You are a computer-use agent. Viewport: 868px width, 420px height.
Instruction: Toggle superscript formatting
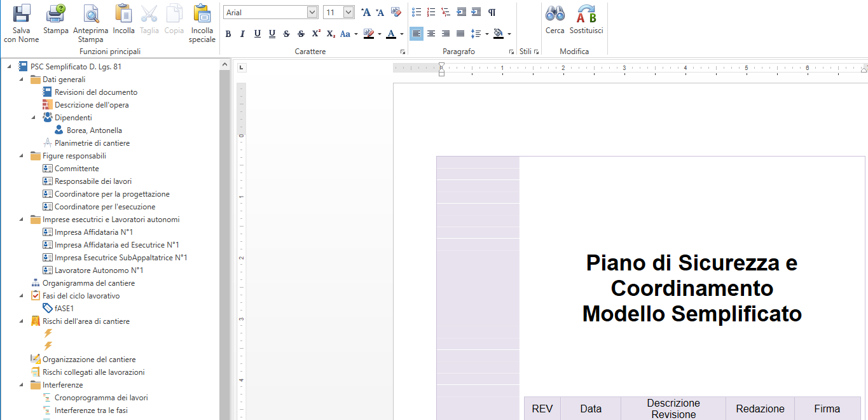pyautogui.click(x=316, y=34)
